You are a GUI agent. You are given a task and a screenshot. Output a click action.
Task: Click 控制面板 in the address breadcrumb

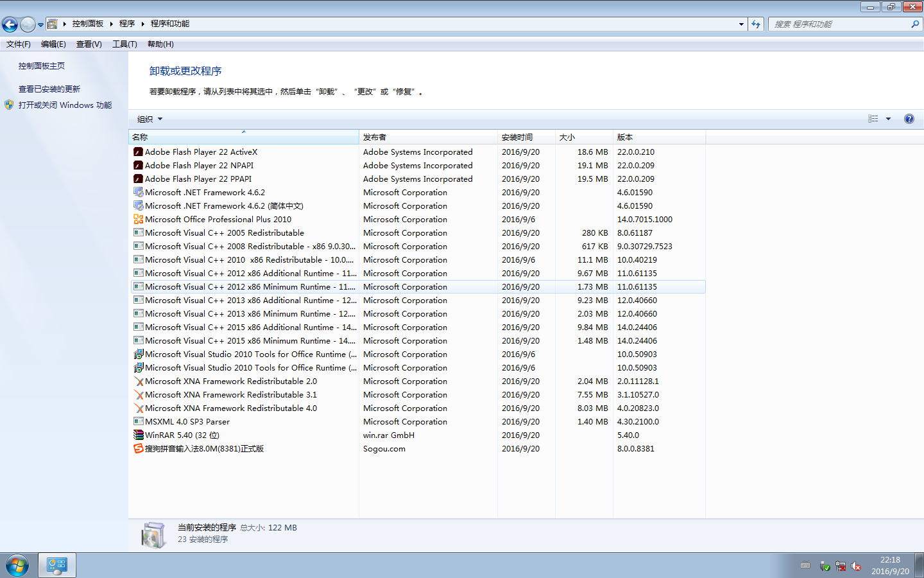(88, 24)
